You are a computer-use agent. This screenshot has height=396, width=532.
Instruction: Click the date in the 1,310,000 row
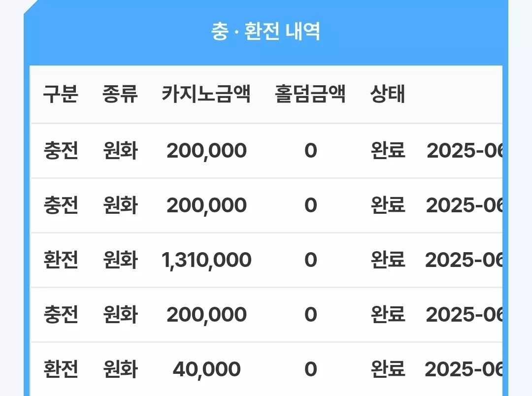(x=464, y=260)
